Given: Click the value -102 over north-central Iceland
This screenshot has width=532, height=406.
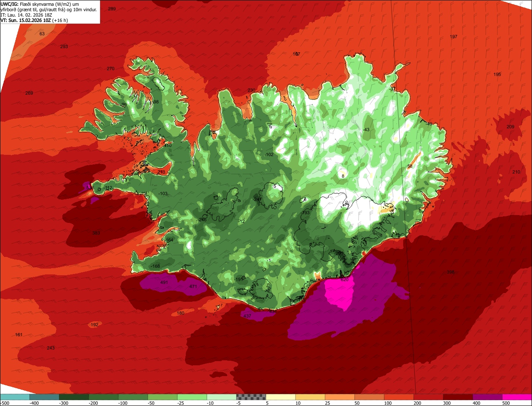Looking at the screenshot, I should point(269,154).
